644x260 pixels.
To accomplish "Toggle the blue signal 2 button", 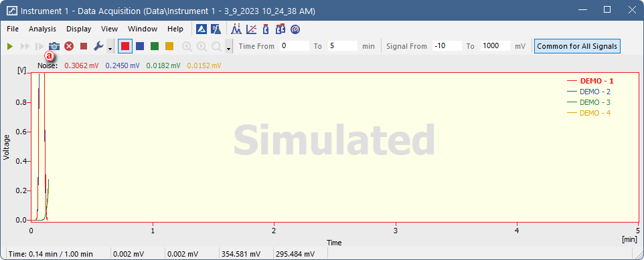I will [140, 46].
